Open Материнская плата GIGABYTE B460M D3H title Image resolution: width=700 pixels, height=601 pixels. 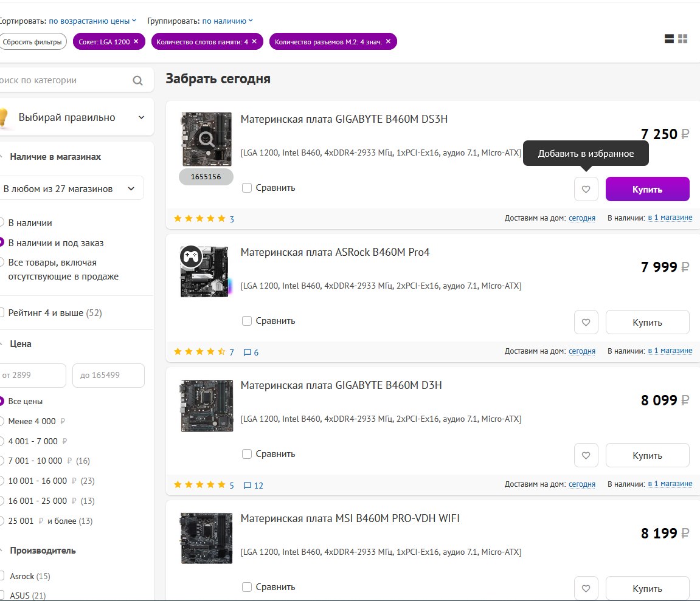341,385
